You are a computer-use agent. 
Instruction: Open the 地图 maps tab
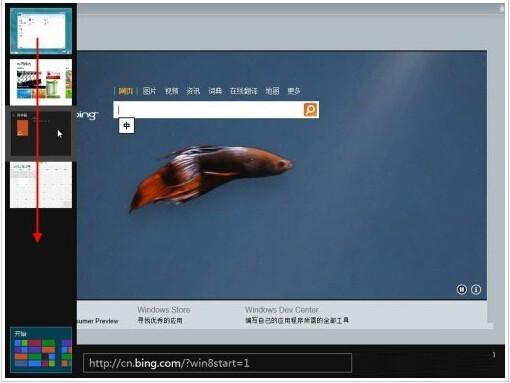point(272,91)
